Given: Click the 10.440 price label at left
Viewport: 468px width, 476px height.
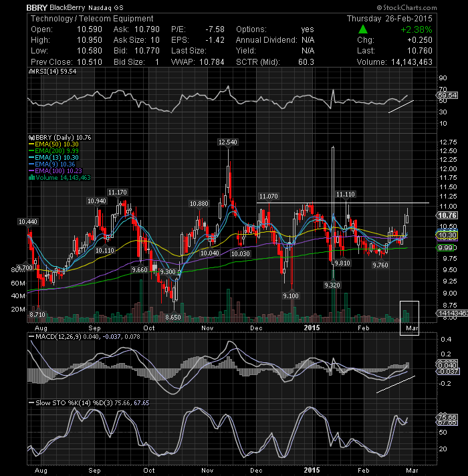Looking at the screenshot, I should [28, 222].
